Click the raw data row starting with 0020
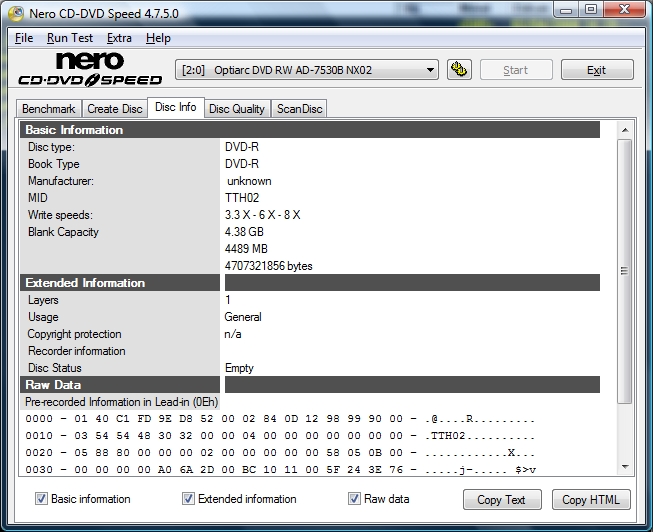 click(x=280, y=453)
